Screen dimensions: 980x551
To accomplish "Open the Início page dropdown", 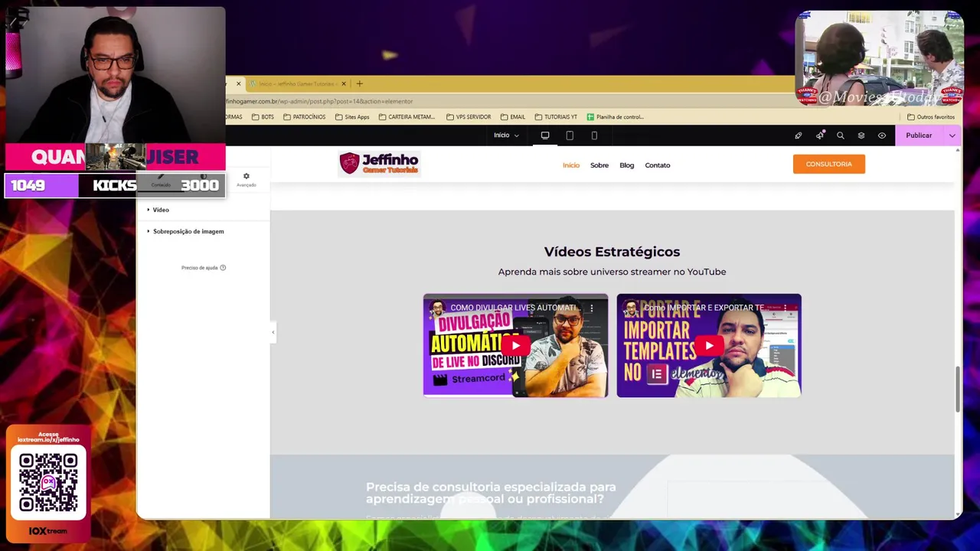I will pyautogui.click(x=506, y=135).
